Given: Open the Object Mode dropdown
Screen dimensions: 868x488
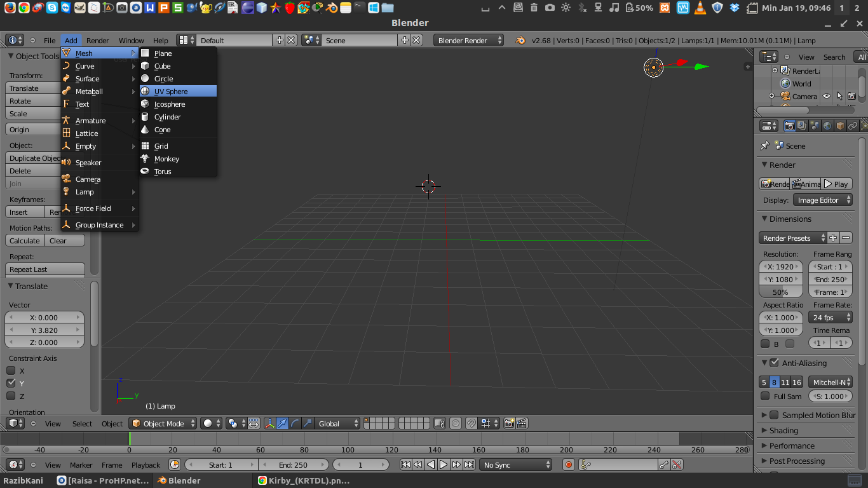Looking at the screenshot, I should tap(163, 423).
